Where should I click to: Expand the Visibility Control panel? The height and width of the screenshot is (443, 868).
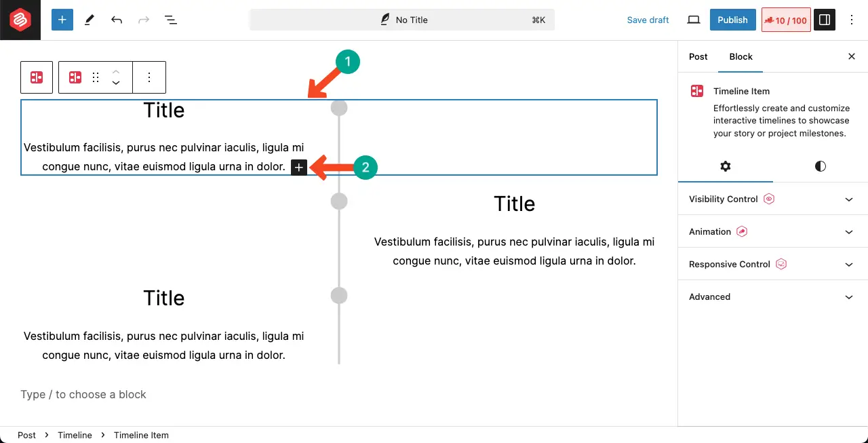click(x=772, y=199)
